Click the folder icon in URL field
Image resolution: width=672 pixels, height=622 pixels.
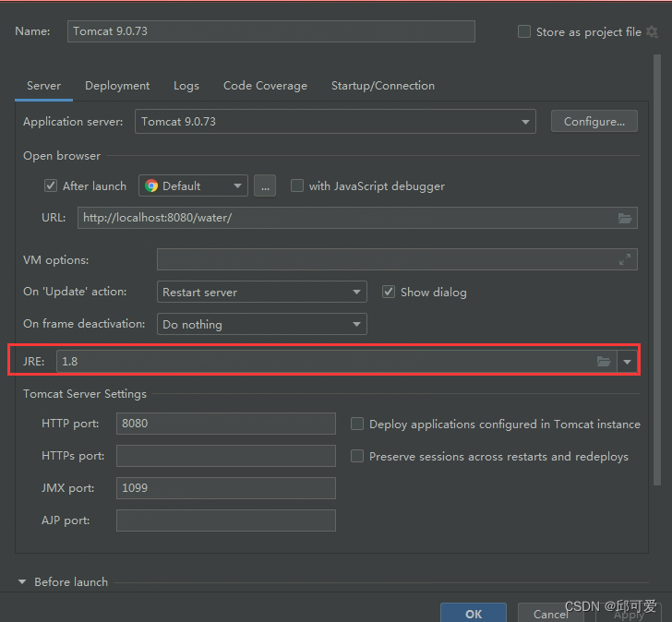click(624, 219)
